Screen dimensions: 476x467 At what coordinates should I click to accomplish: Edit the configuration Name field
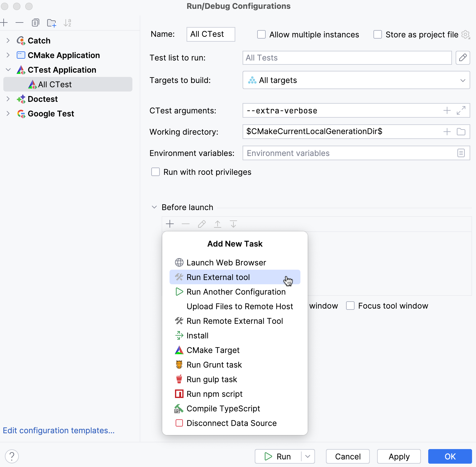coord(211,34)
